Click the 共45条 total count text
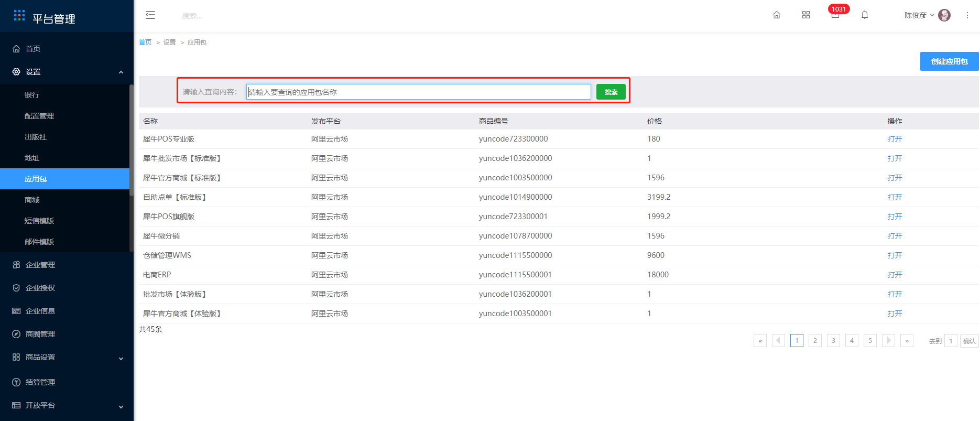This screenshot has height=421, width=980. point(150,329)
